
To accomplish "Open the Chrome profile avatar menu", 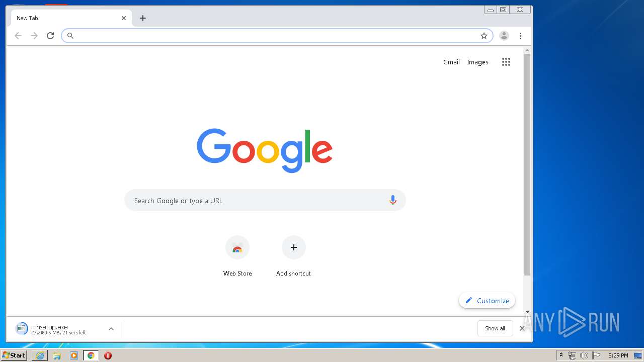I will (504, 36).
